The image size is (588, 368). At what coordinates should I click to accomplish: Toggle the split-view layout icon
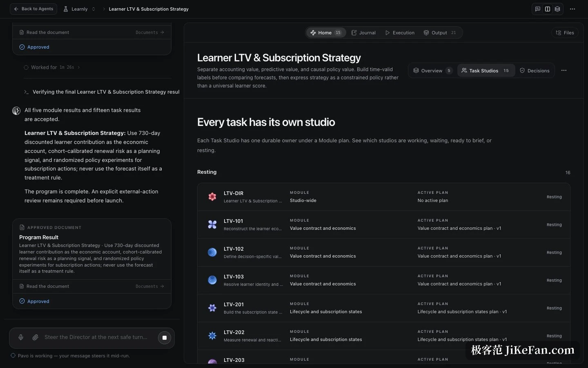click(x=548, y=9)
